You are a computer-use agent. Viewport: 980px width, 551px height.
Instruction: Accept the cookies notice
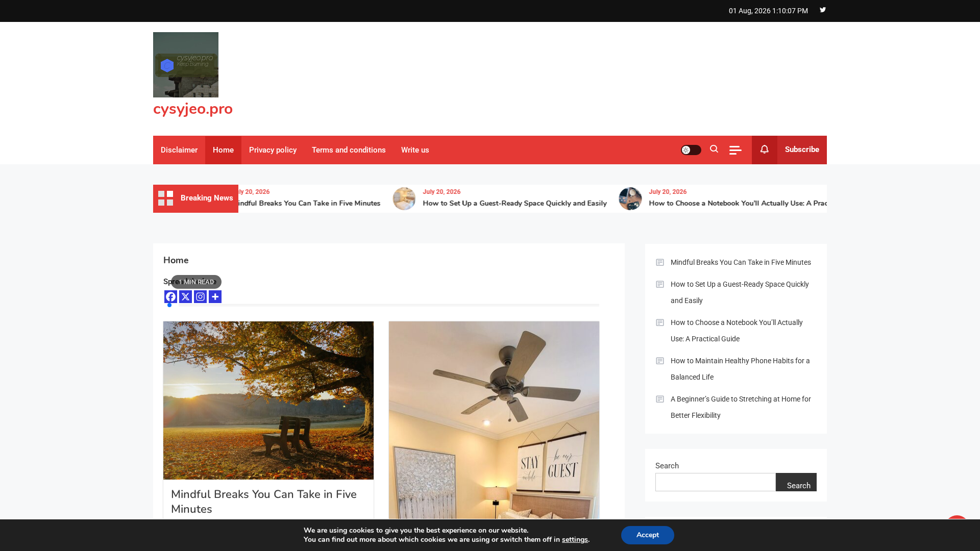click(648, 535)
